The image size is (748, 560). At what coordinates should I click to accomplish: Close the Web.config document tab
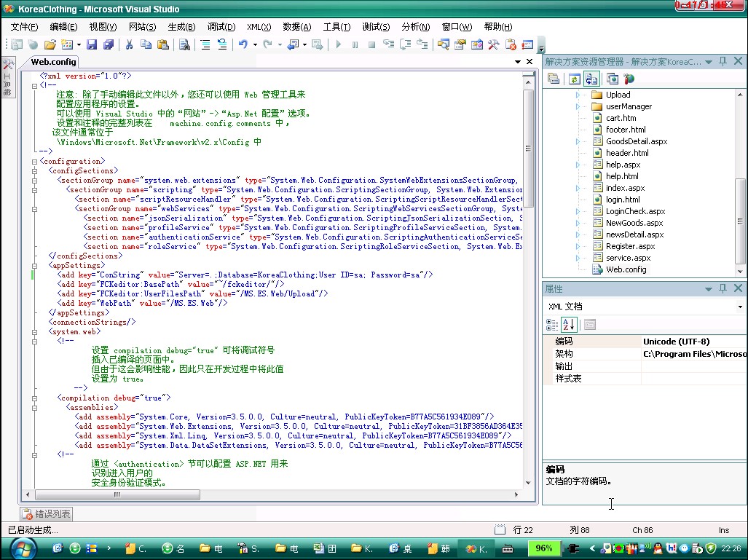(x=529, y=61)
